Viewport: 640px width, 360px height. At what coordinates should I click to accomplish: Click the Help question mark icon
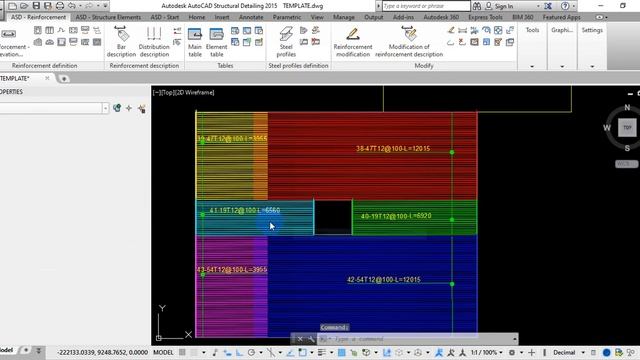(x=565, y=6)
